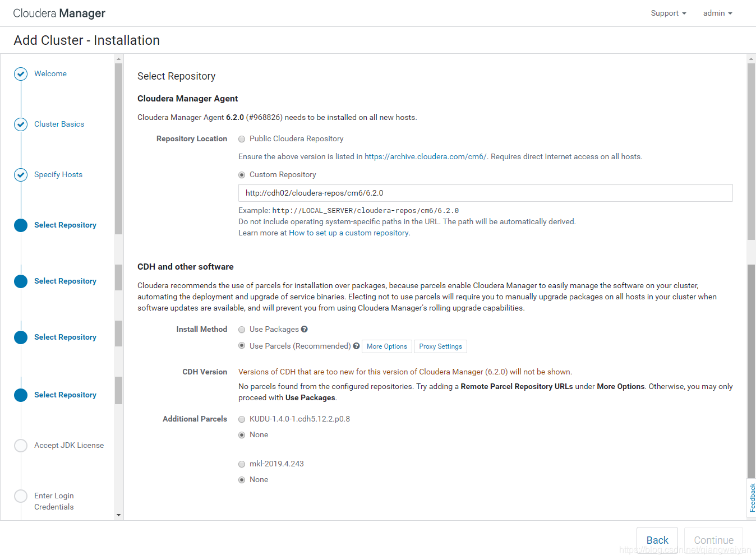
Task: Select Public Cloudera Repository radio button
Action: coord(242,139)
